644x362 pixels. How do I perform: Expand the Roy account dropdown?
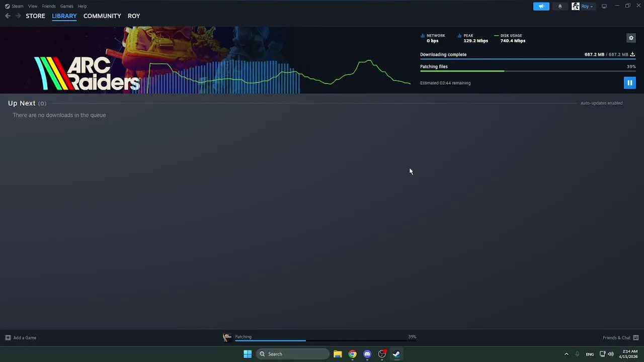coord(588,6)
